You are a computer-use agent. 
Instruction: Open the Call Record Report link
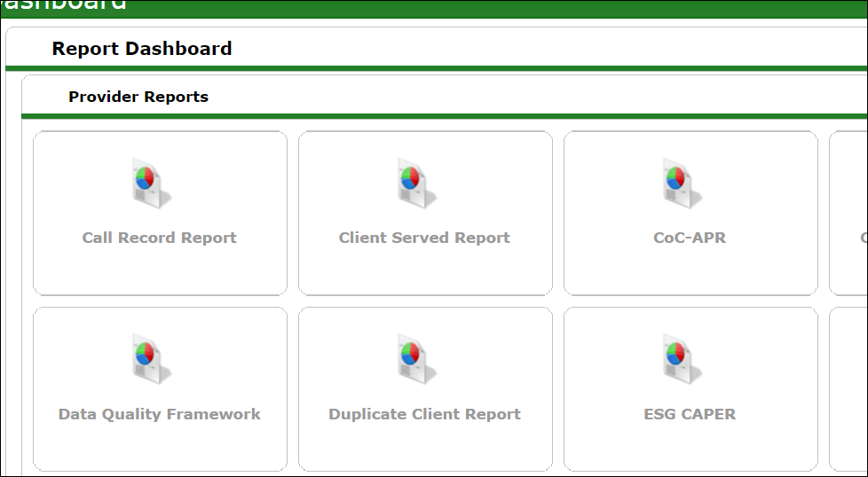tap(160, 238)
